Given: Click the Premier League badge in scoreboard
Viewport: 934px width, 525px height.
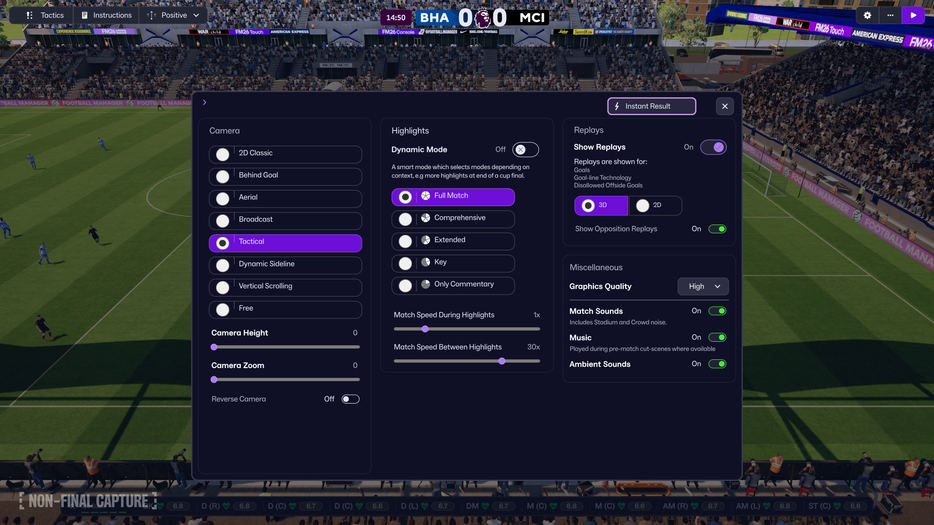Looking at the screenshot, I should click(x=482, y=18).
